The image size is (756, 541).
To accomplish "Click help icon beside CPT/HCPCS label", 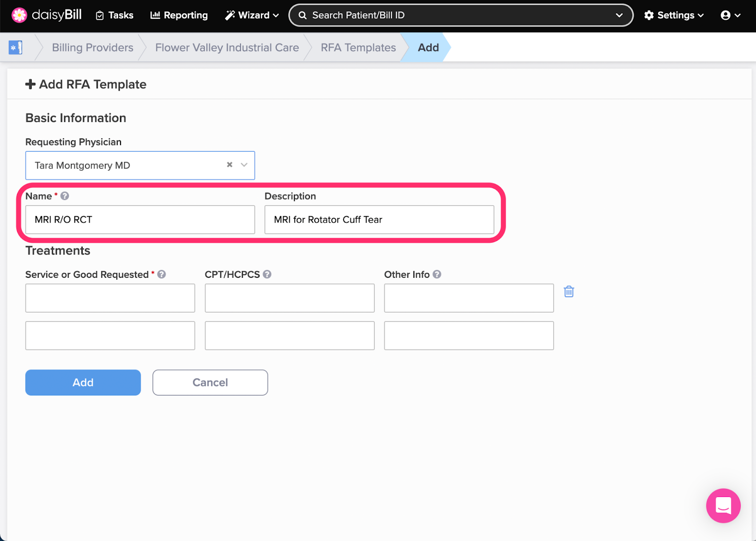I will coord(267,275).
